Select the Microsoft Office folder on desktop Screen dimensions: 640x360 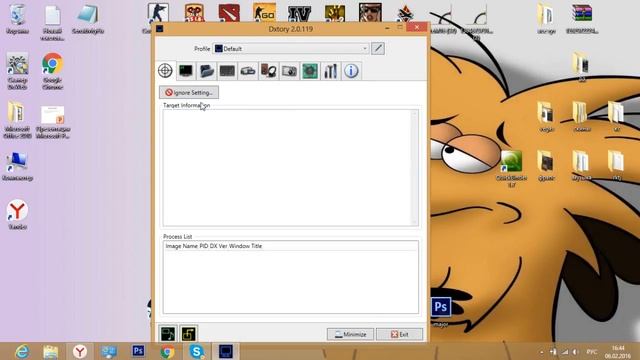coord(17,120)
